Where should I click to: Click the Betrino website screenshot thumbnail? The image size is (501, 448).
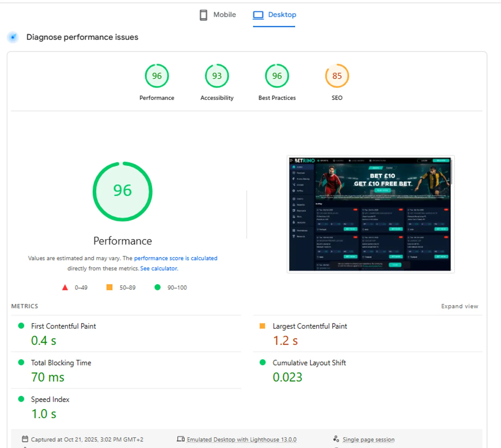pos(370,214)
